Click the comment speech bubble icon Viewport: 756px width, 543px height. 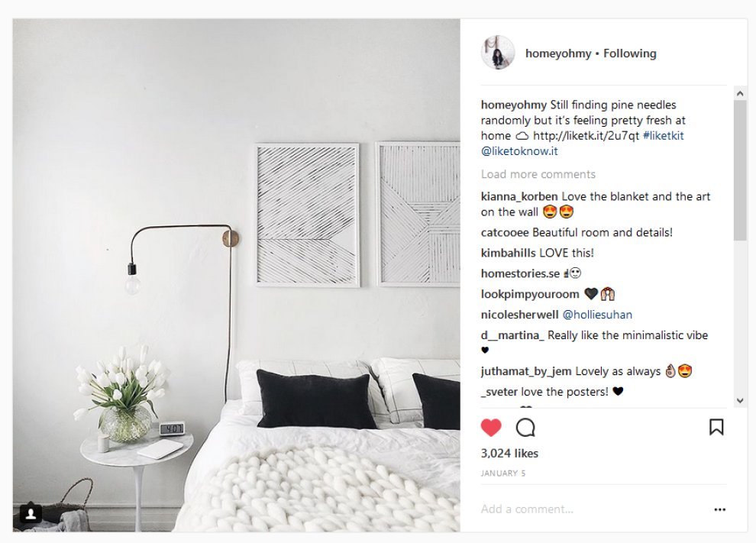(525, 428)
